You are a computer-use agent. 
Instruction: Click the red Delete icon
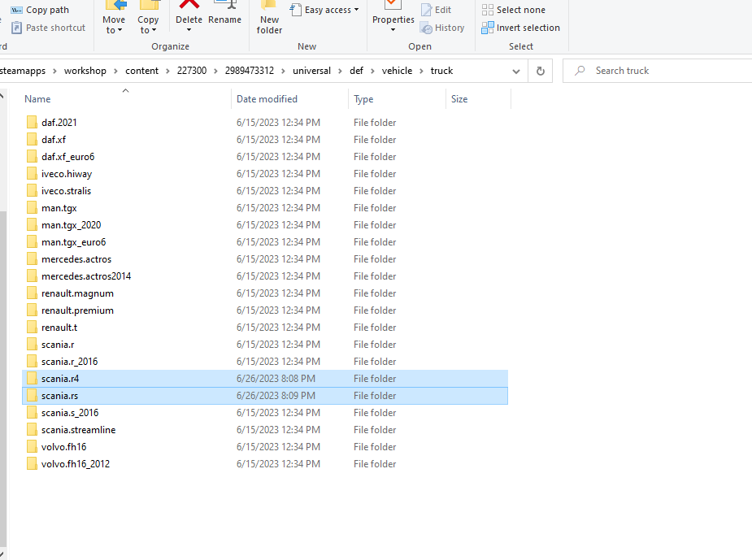[189, 5]
